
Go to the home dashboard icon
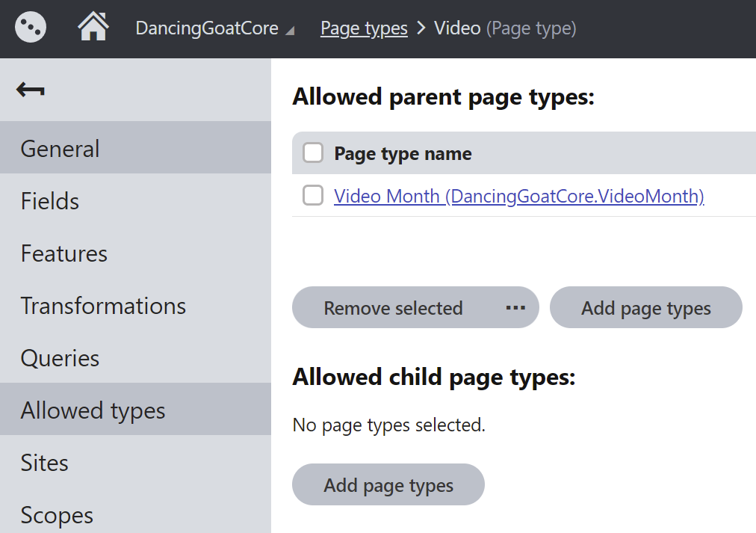[93, 26]
